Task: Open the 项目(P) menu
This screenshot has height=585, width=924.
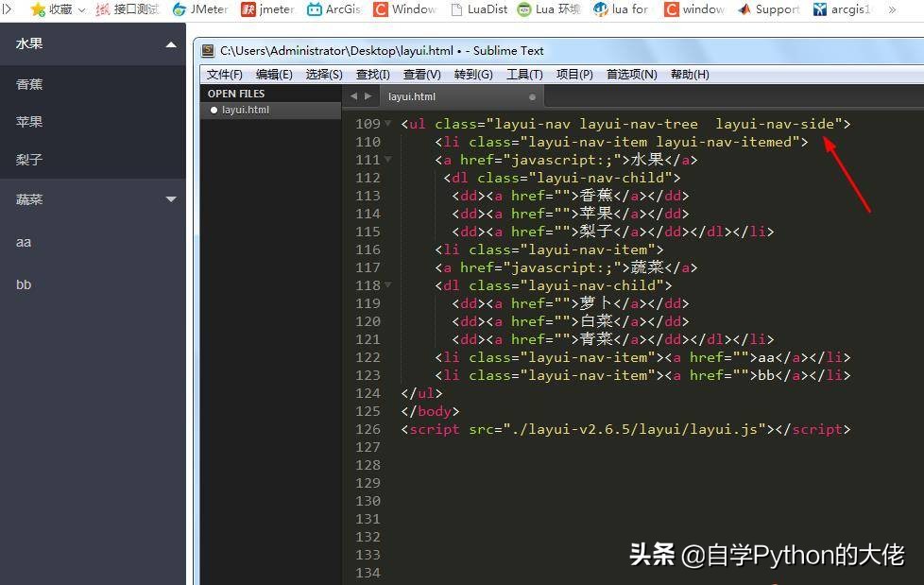Action: coord(574,75)
